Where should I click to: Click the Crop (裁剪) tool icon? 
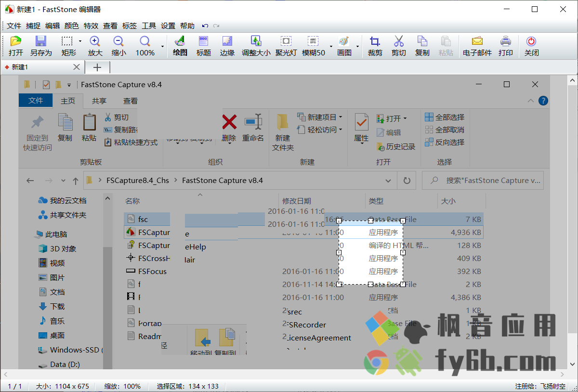(x=375, y=46)
